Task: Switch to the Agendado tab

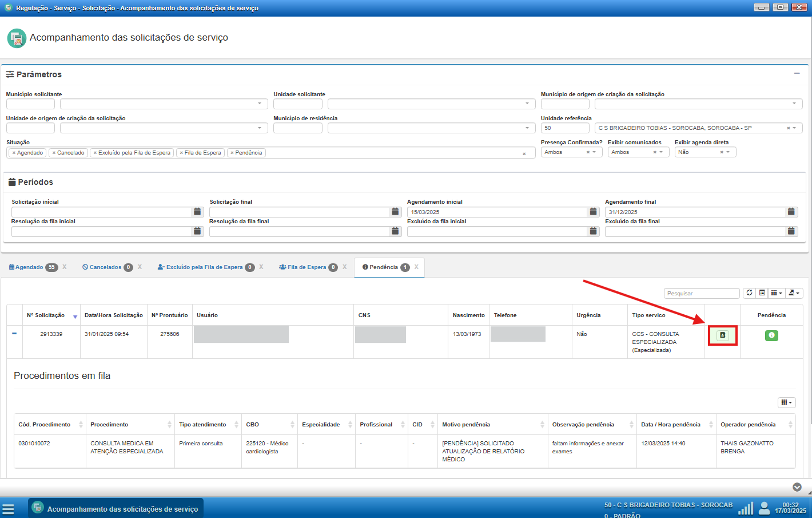Action: point(29,267)
